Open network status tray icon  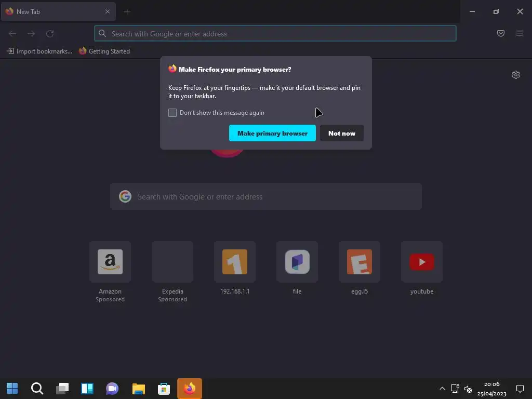click(455, 389)
